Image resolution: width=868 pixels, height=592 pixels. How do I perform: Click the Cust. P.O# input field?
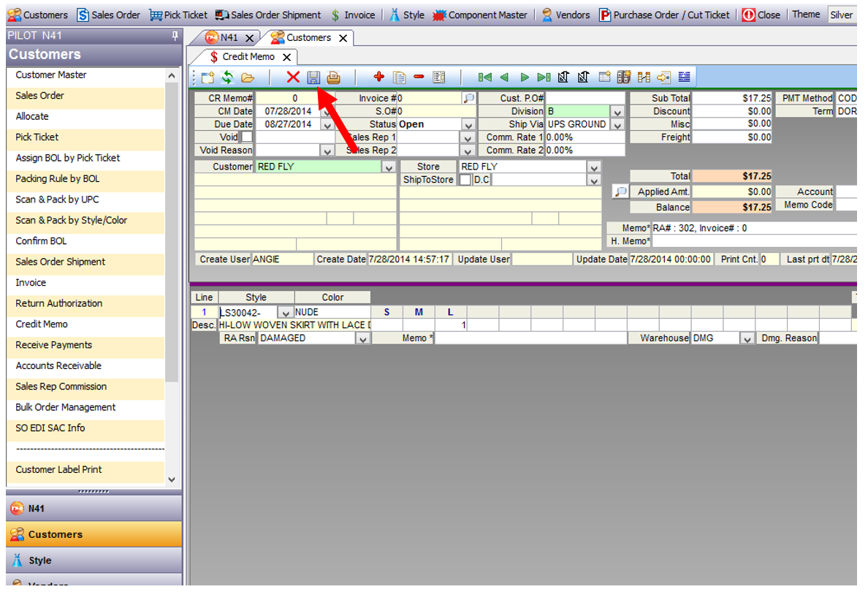[x=585, y=98]
